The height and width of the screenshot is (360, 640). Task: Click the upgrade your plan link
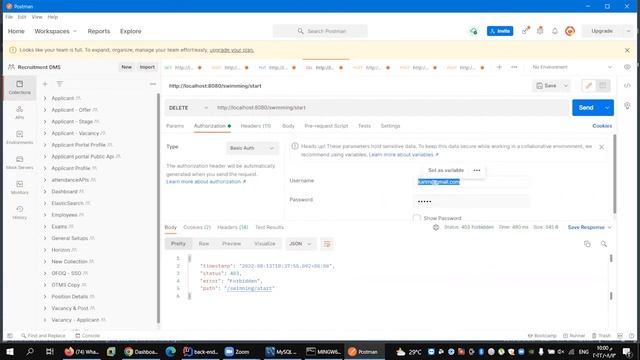[231, 50]
